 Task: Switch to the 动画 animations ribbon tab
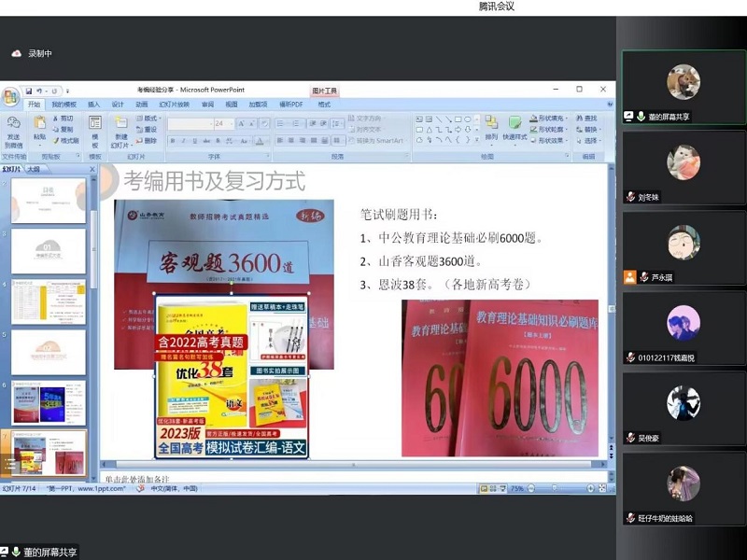142,105
